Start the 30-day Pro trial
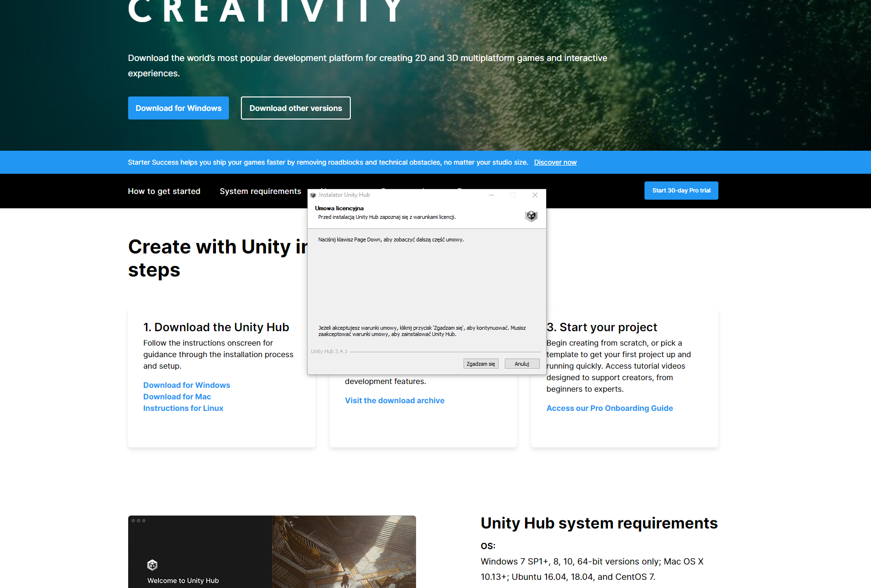The height and width of the screenshot is (588, 871). 681,191
